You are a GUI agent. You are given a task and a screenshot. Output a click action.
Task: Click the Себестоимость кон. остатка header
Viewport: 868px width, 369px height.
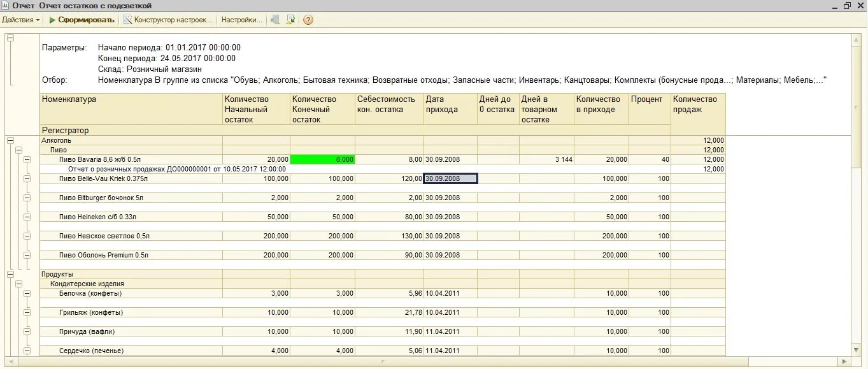389,109
